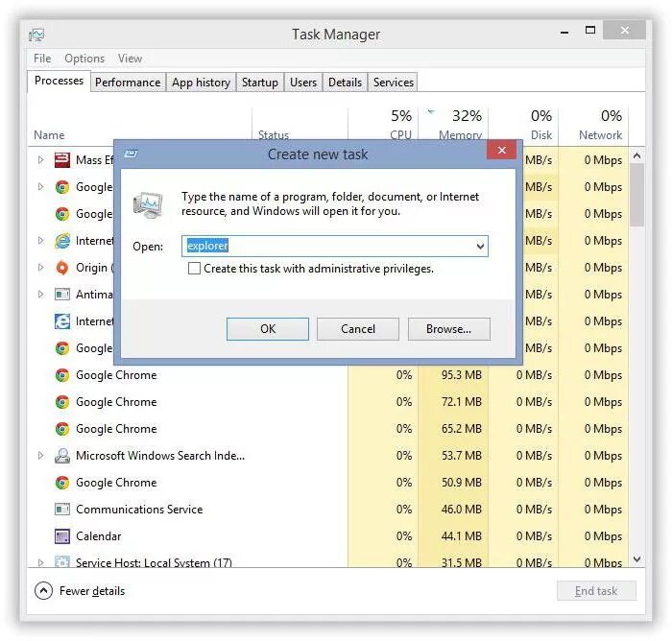
Task: Minimize the Task Manager window
Action: (564, 32)
